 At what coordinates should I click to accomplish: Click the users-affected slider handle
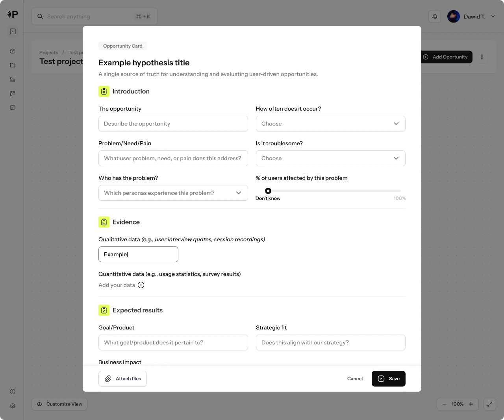(268, 191)
